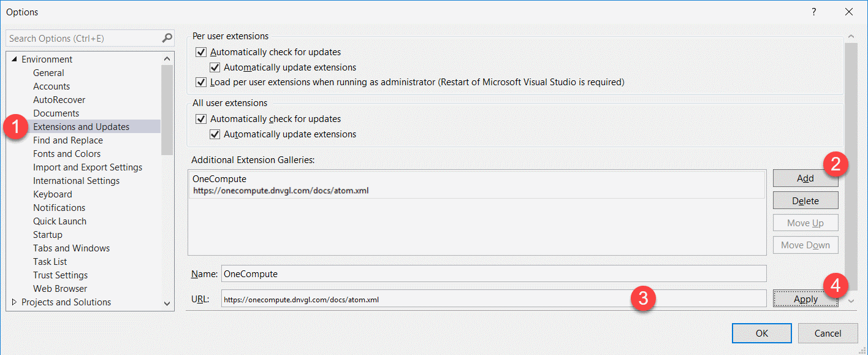Toggle all user 'Automatically update extensions'
This screenshot has height=355, width=868.
pos(215,134)
